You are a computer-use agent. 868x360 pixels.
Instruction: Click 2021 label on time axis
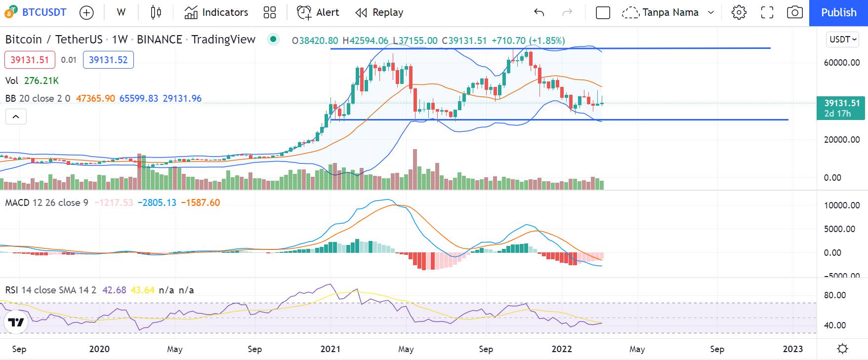(x=330, y=349)
